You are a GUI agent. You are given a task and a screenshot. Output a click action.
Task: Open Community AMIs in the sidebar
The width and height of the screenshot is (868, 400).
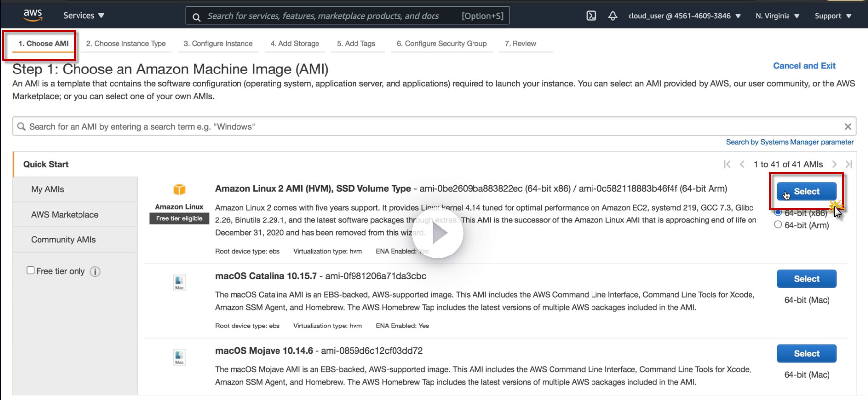pyautogui.click(x=63, y=240)
